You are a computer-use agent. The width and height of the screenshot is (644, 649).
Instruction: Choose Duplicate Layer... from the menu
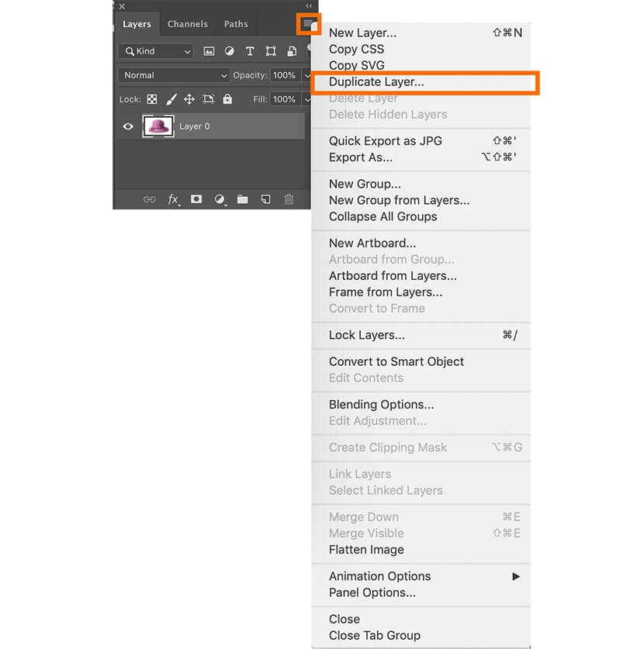(x=376, y=81)
